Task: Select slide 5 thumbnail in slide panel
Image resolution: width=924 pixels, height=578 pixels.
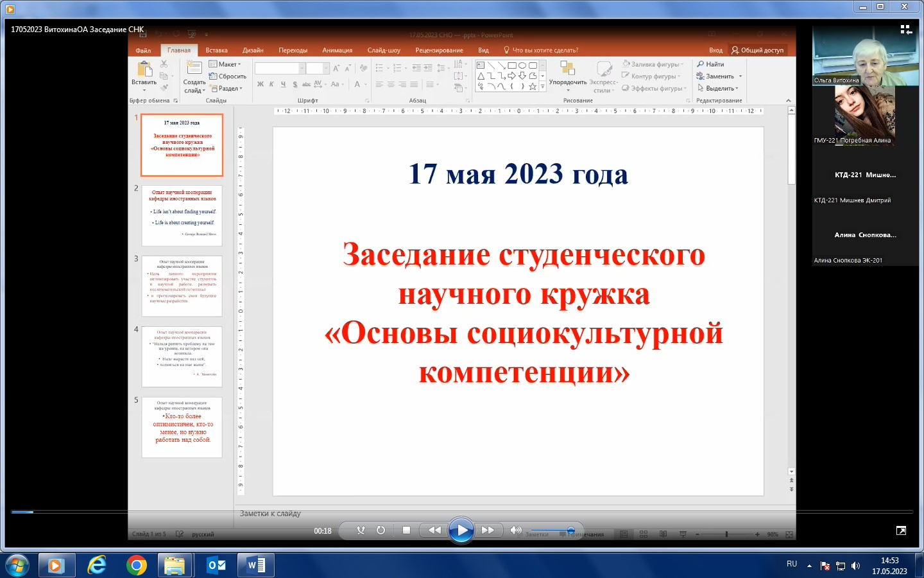Action: point(182,428)
